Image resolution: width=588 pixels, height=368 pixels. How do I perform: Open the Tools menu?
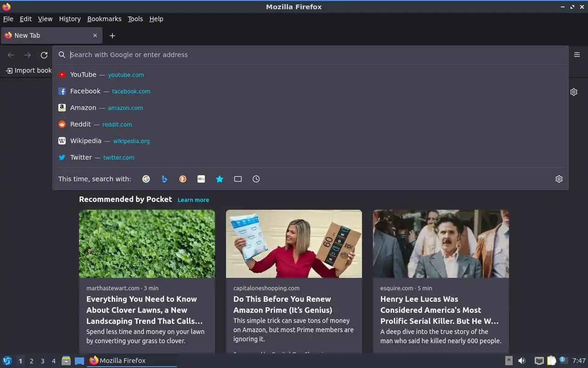click(x=136, y=19)
